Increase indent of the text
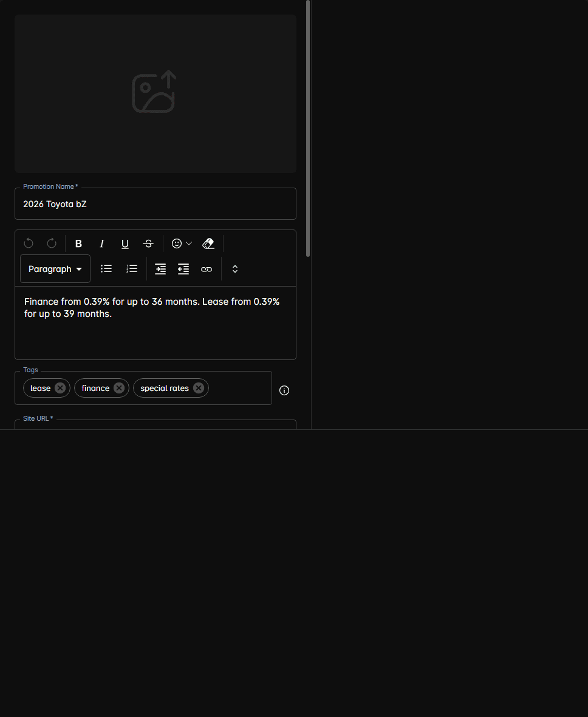Viewport: 588px width, 717px height. coord(160,269)
